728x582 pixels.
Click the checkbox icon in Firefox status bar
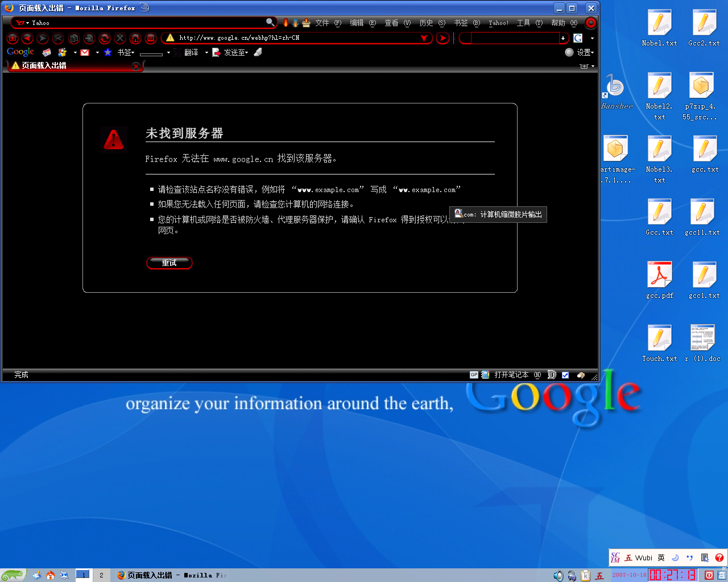[x=565, y=375]
